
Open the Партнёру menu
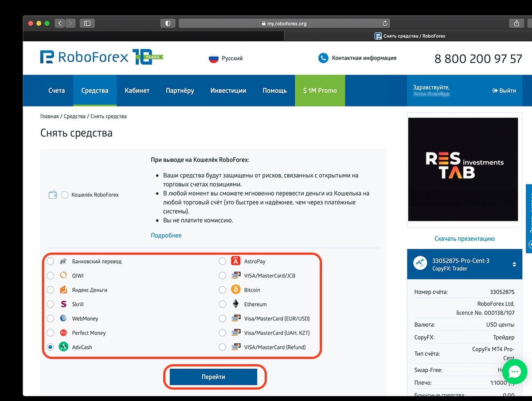coord(180,90)
